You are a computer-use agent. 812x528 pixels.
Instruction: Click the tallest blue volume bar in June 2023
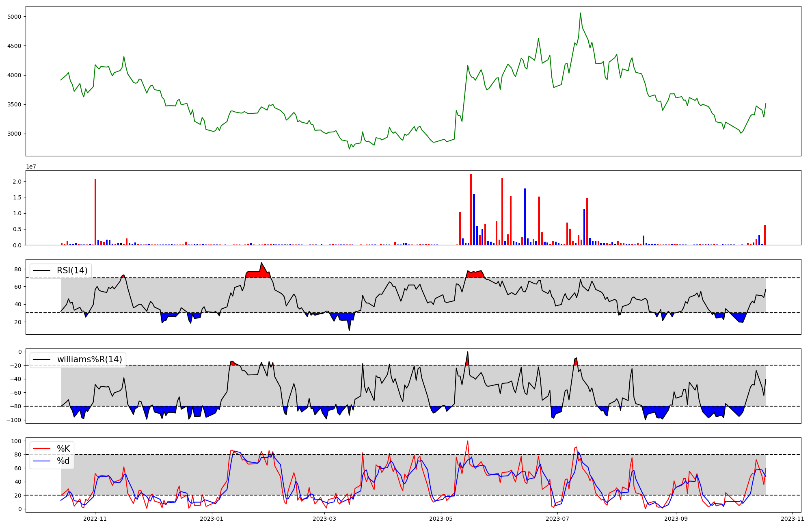pos(525,217)
